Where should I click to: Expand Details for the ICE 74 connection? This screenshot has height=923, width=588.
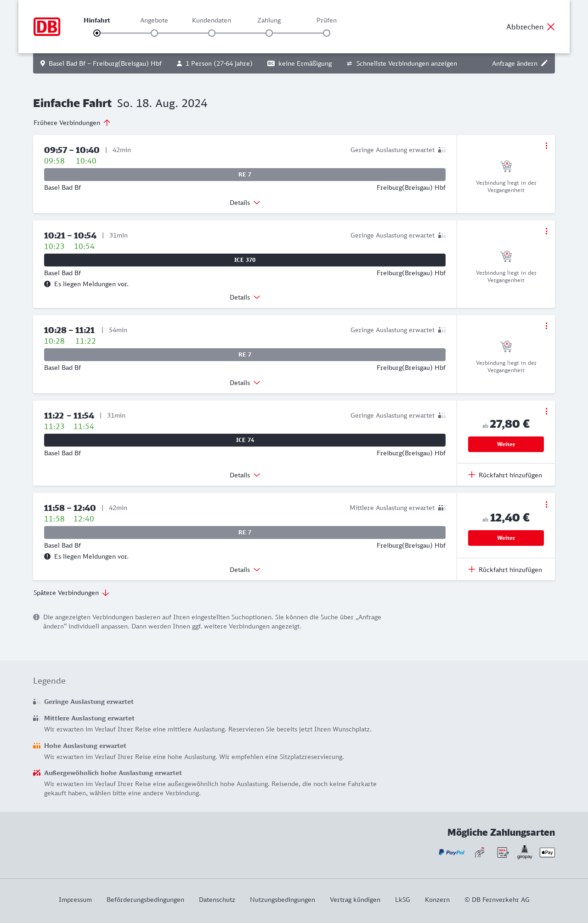click(245, 475)
